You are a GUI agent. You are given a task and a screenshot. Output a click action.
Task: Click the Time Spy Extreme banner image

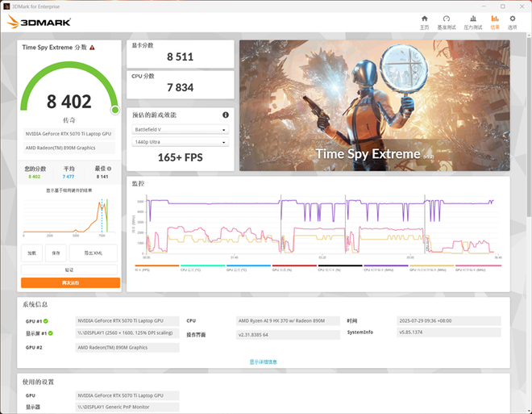pyautogui.click(x=374, y=106)
